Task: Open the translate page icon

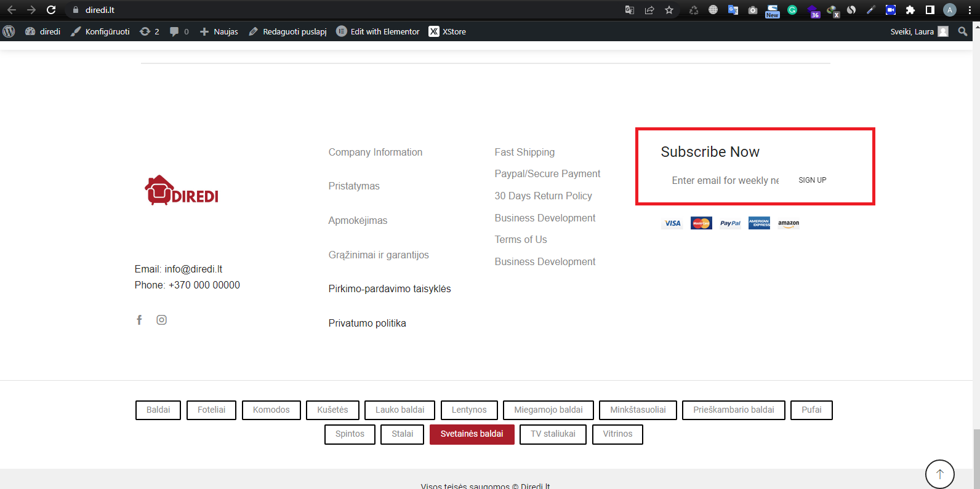Action: [629, 10]
